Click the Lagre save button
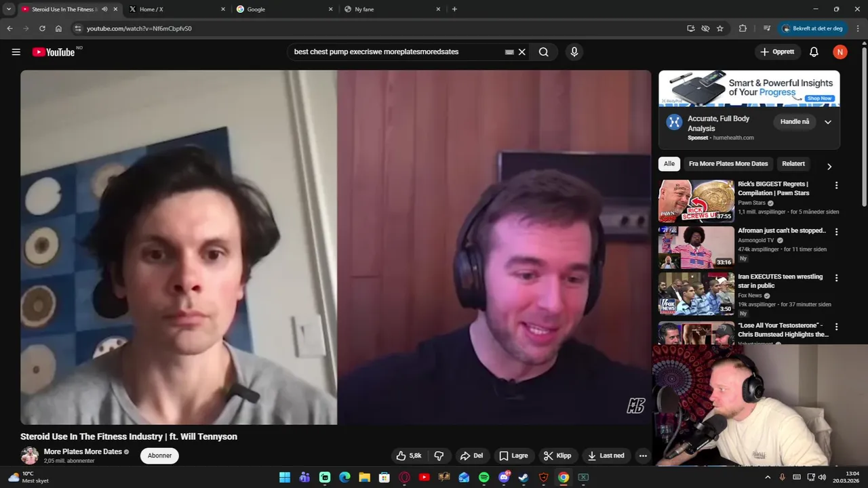 (513, 455)
